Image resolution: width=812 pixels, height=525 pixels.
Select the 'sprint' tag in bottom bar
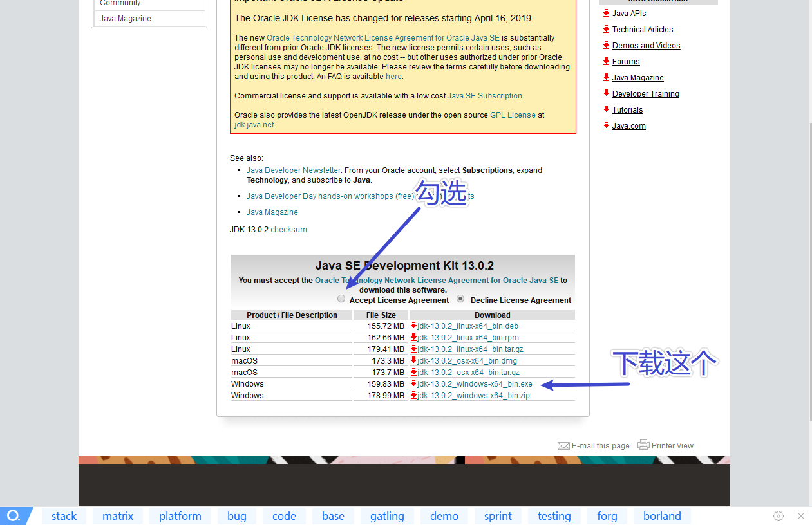498,516
